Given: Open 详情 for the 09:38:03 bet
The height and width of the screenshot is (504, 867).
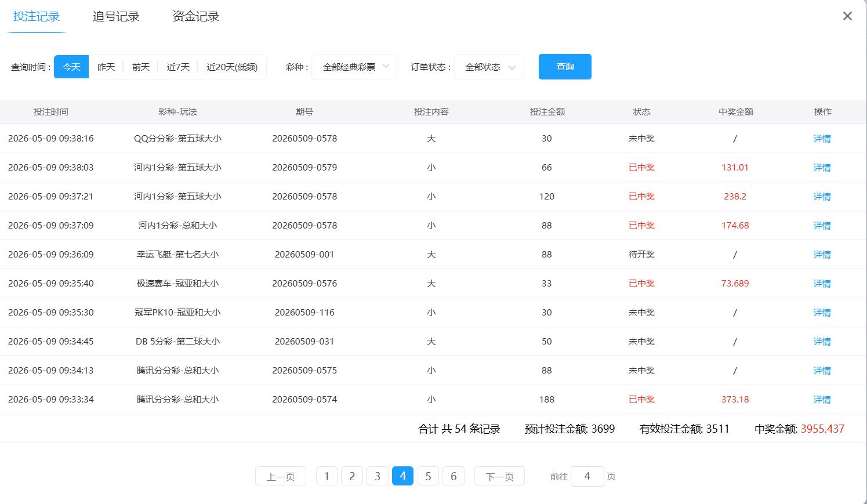Looking at the screenshot, I should pyautogui.click(x=822, y=168).
